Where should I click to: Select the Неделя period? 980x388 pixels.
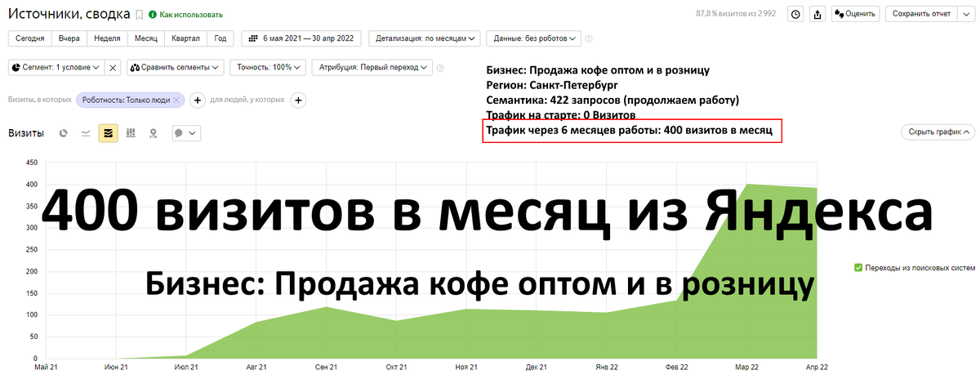[x=108, y=38]
